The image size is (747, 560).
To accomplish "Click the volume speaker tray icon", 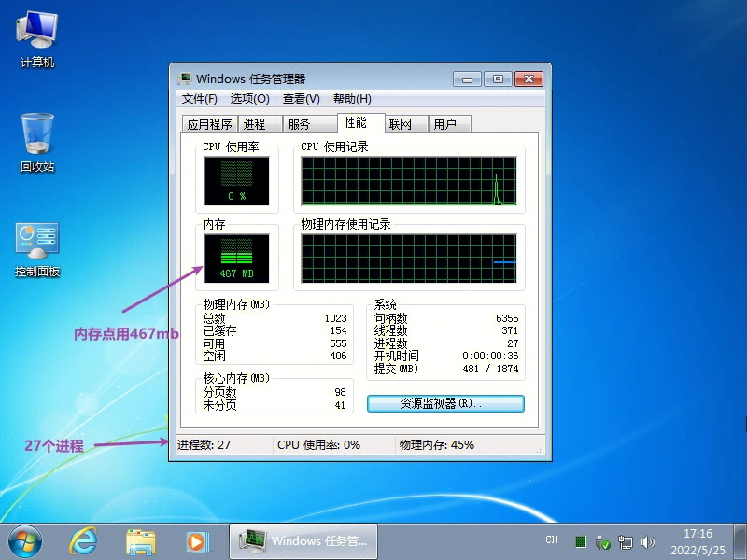I will pyautogui.click(x=647, y=542).
